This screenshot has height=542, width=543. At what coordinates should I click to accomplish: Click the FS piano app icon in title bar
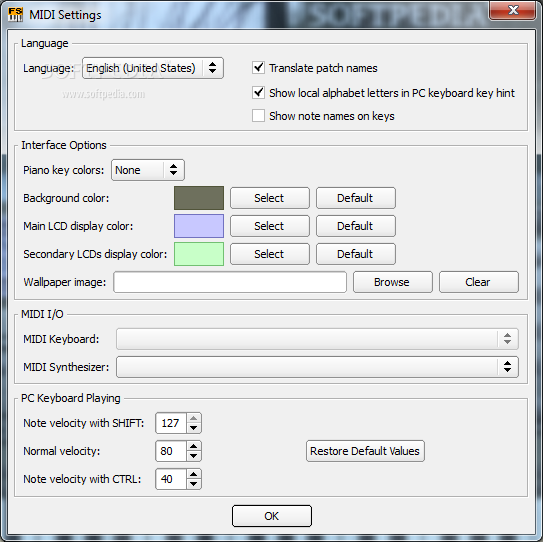16,15
